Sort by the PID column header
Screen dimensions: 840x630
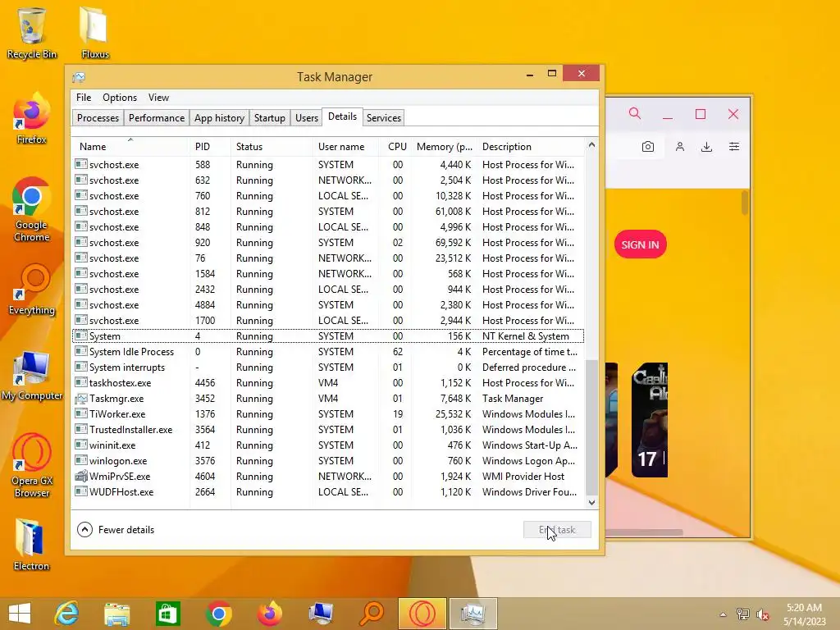(x=210, y=147)
